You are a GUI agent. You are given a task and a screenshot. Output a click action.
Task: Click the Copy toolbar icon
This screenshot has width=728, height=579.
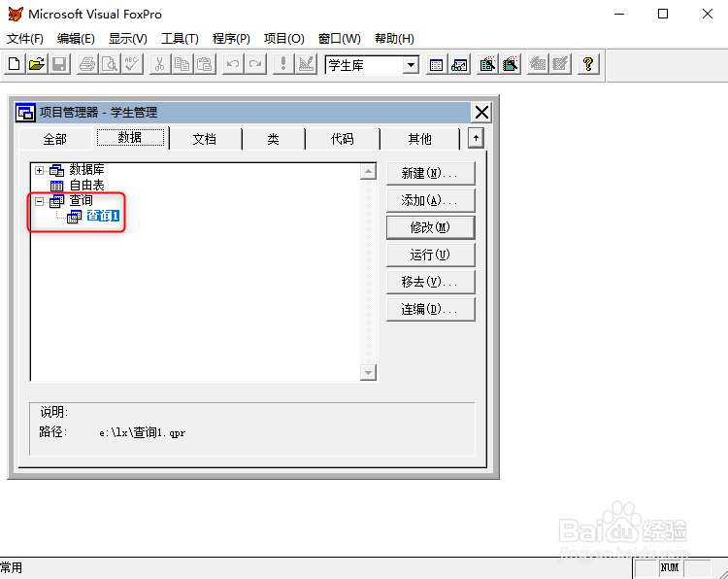182,64
